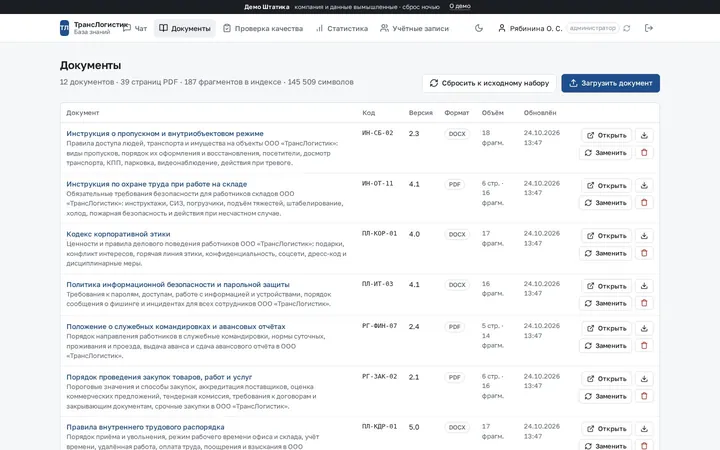Click the refresh role icon beside администратор
The height and width of the screenshot is (450, 720).
pyautogui.click(x=627, y=28)
